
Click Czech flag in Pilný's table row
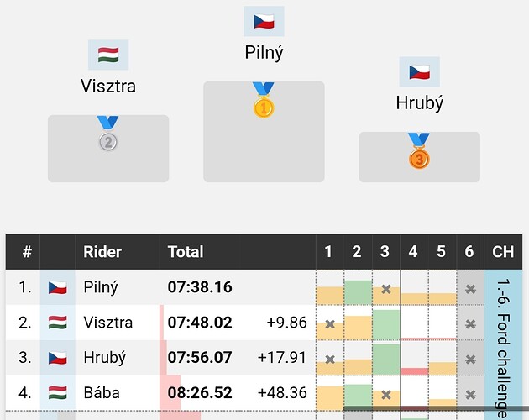coord(58,287)
